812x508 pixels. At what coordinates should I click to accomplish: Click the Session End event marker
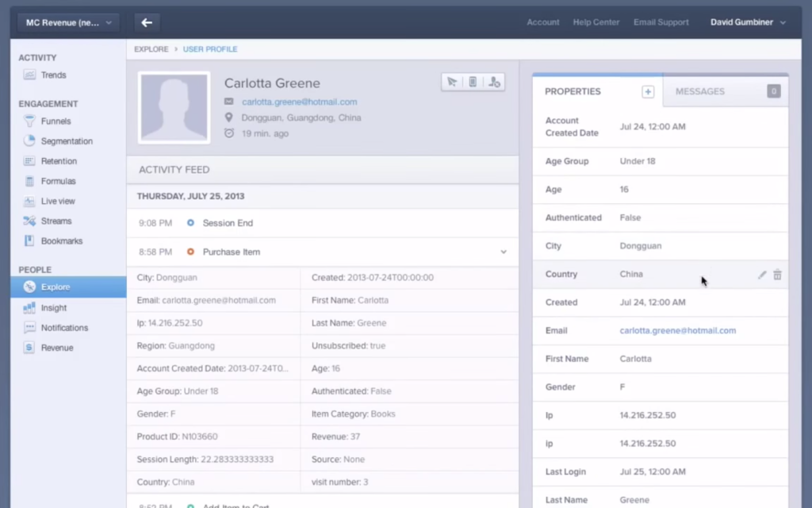tap(190, 223)
